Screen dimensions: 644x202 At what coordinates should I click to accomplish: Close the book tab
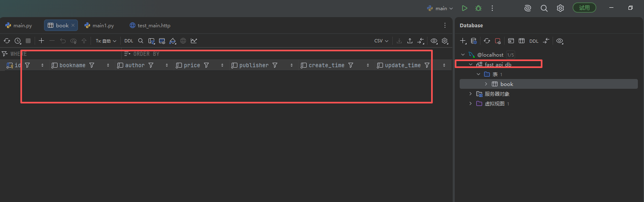tap(73, 25)
